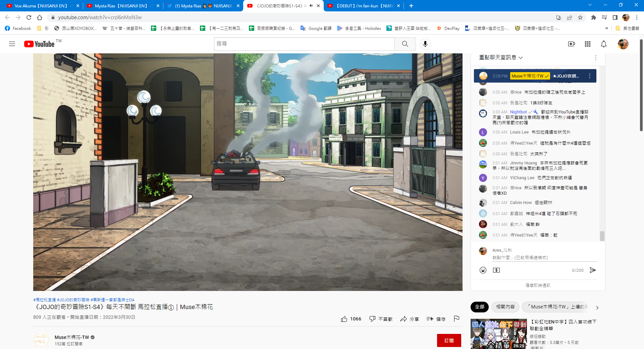This screenshot has width=644, height=349.
Task: Open the create video icon
Action: click(x=572, y=44)
